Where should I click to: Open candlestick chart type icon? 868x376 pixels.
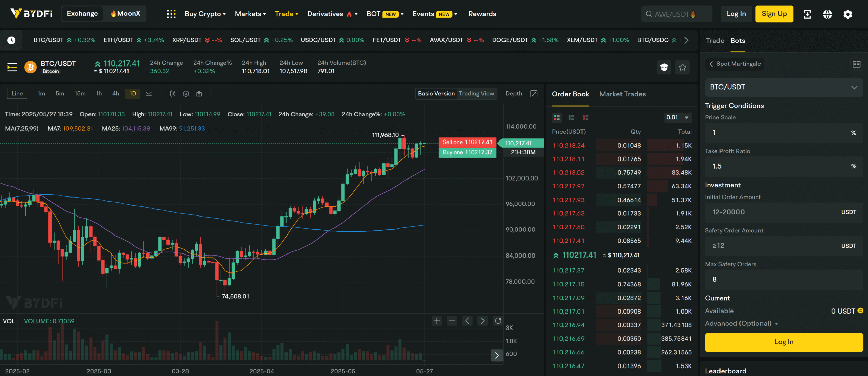tap(173, 94)
